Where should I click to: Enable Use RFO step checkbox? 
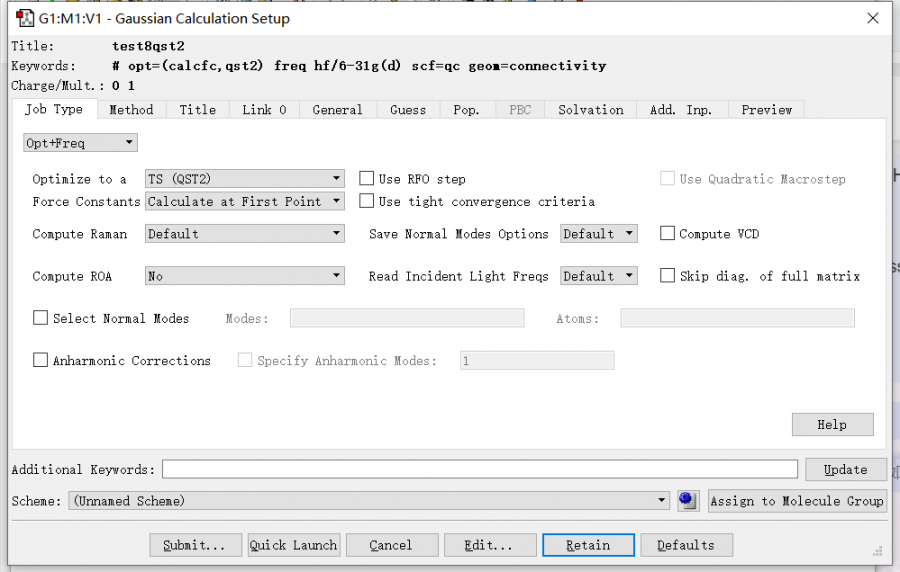click(x=366, y=178)
